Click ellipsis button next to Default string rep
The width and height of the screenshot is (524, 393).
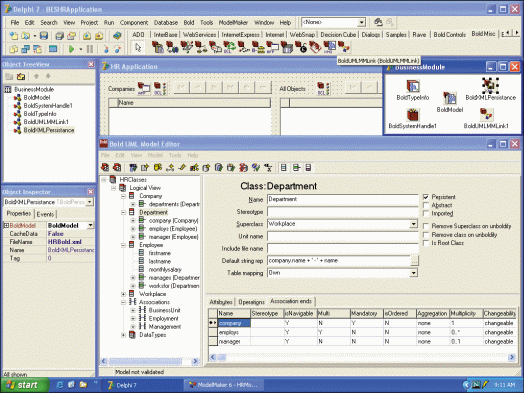[x=414, y=261]
